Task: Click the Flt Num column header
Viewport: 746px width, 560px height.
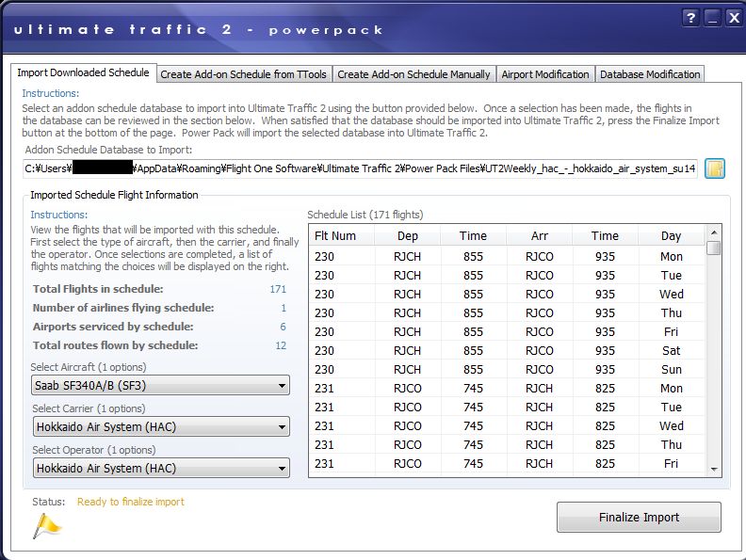Action: [342, 236]
